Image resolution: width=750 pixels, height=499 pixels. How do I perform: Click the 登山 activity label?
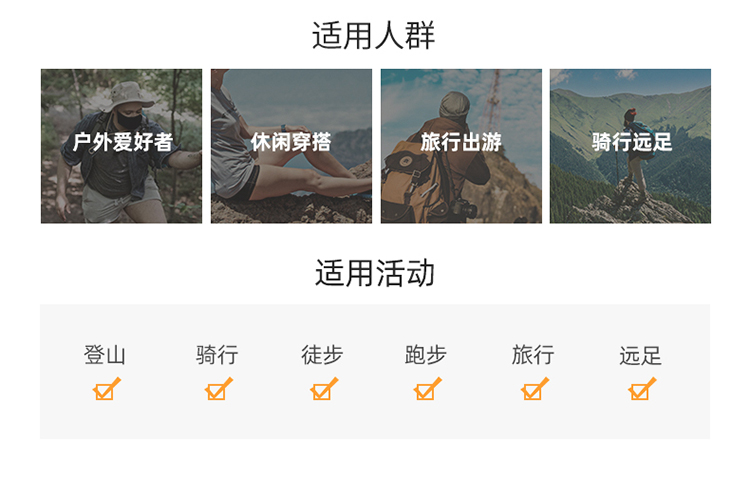click(105, 355)
